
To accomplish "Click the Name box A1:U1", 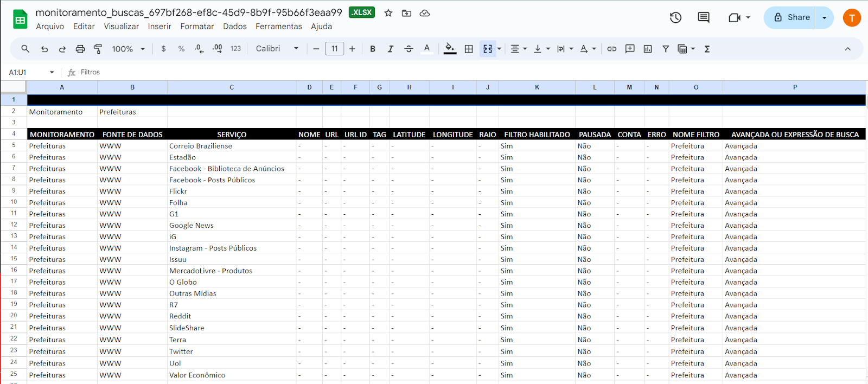I will [x=25, y=72].
